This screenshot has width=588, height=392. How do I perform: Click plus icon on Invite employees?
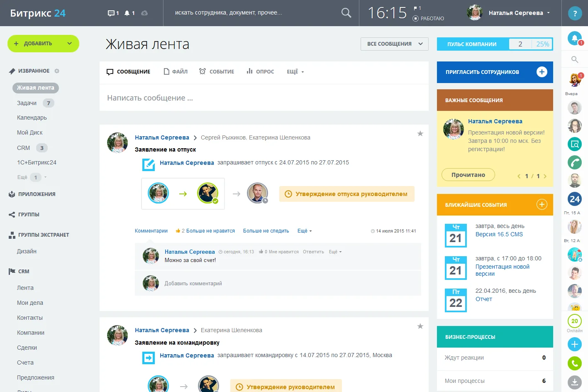point(542,72)
